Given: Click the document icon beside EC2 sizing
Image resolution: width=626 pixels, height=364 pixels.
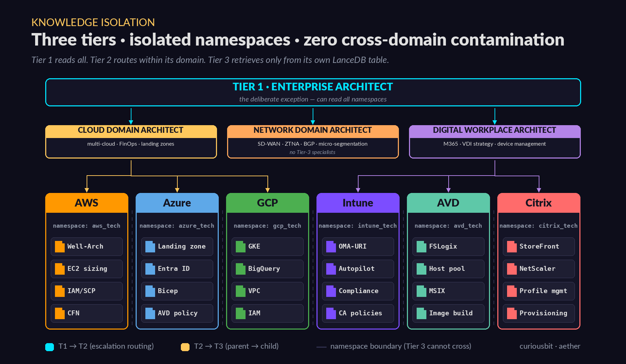Looking at the screenshot, I should point(60,269).
